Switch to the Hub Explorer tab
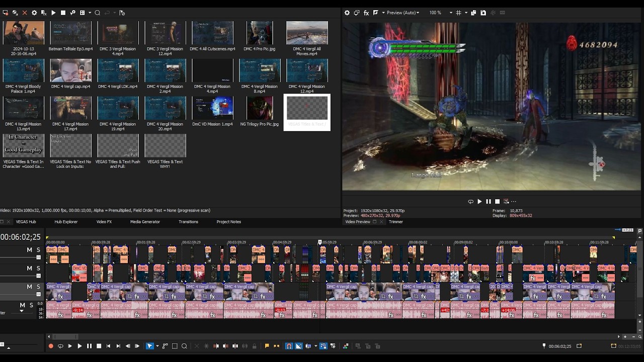644x362 pixels. coord(66,222)
